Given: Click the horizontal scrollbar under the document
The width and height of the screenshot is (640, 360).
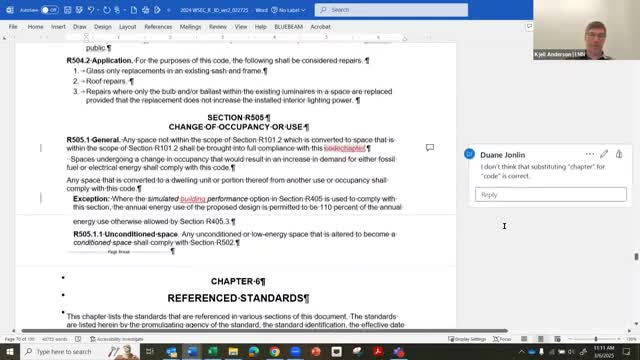Looking at the screenshot, I should pos(264,331).
